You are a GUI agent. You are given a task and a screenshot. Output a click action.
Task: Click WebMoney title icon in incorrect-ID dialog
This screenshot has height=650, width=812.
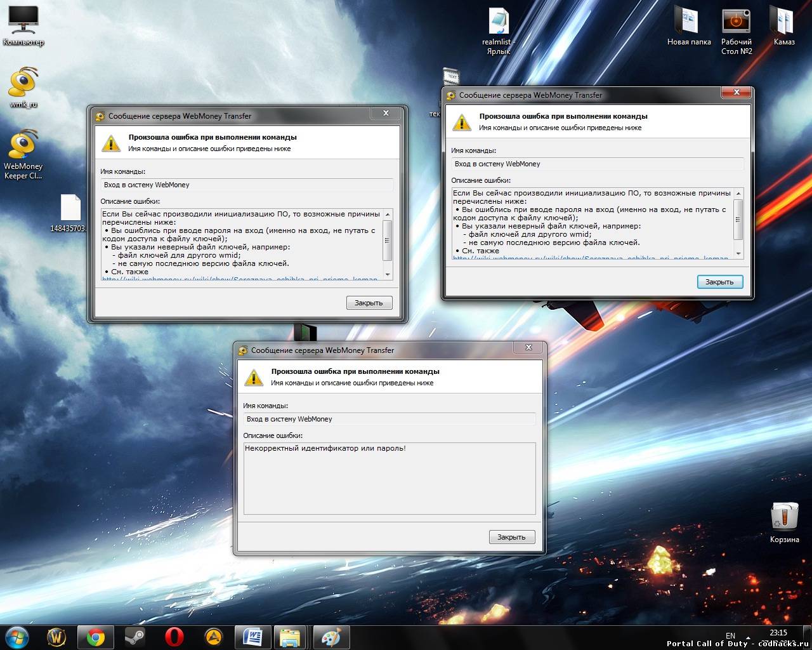pos(242,350)
